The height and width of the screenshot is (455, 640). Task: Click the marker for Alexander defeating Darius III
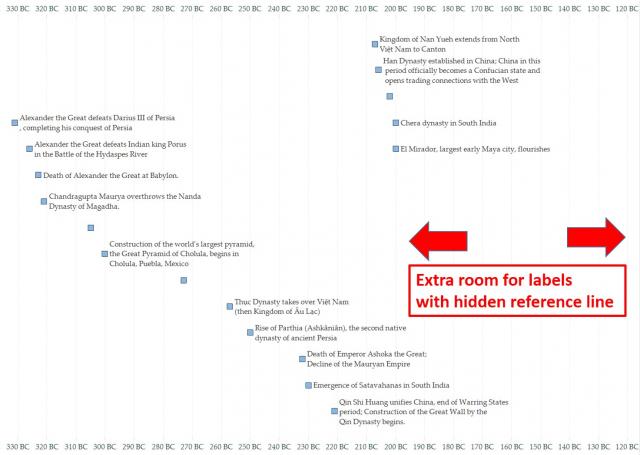[x=15, y=123]
